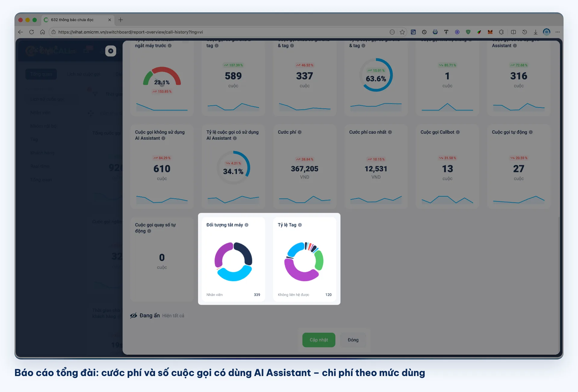Close the widget settings modal with X

[x=111, y=51]
